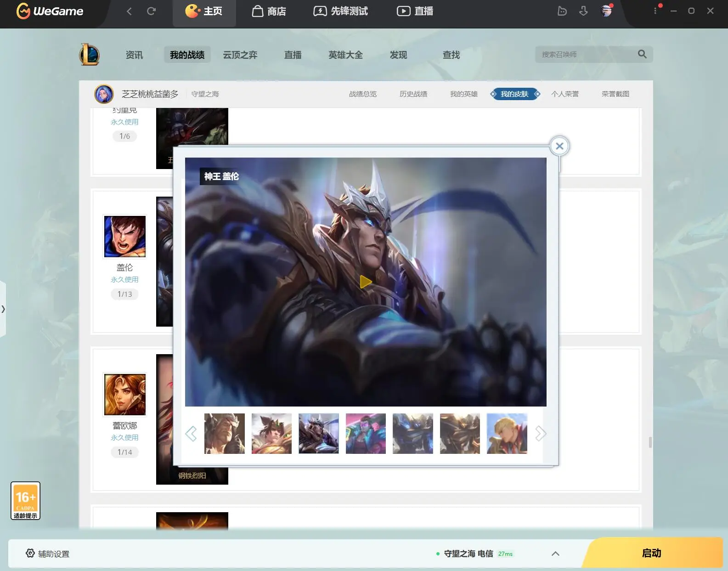This screenshot has height=571, width=728.
Task: Select the sixth golden armor skin thumbnail
Action: (460, 433)
